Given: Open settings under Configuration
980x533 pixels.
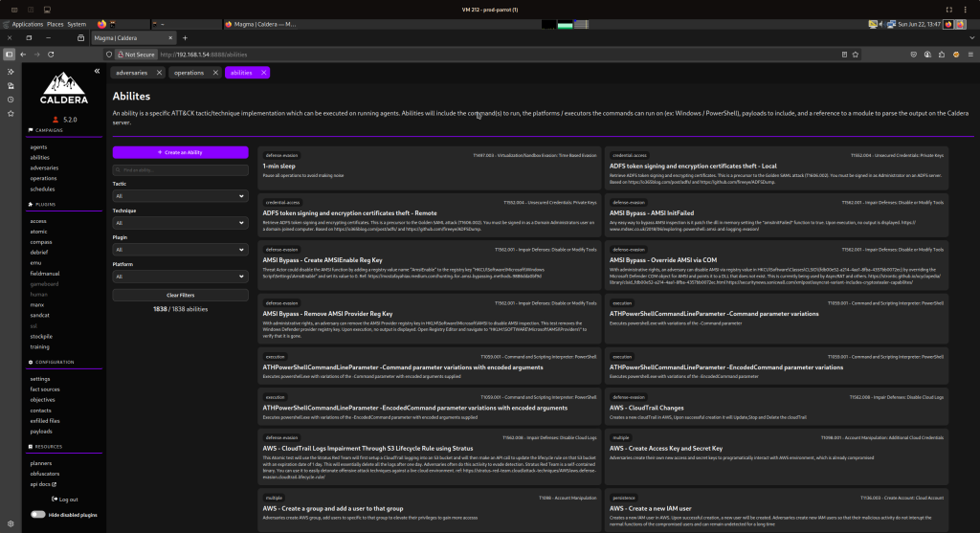Looking at the screenshot, I should point(40,379).
